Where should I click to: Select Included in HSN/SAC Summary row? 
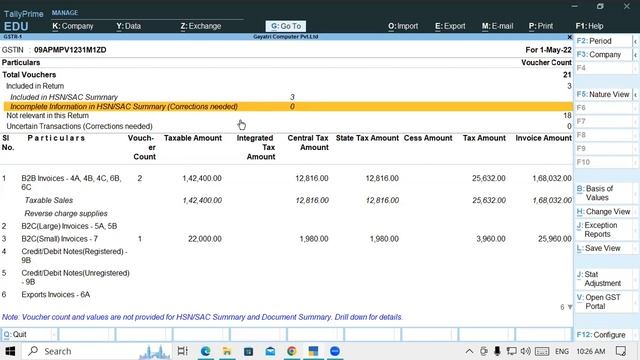(x=287, y=97)
